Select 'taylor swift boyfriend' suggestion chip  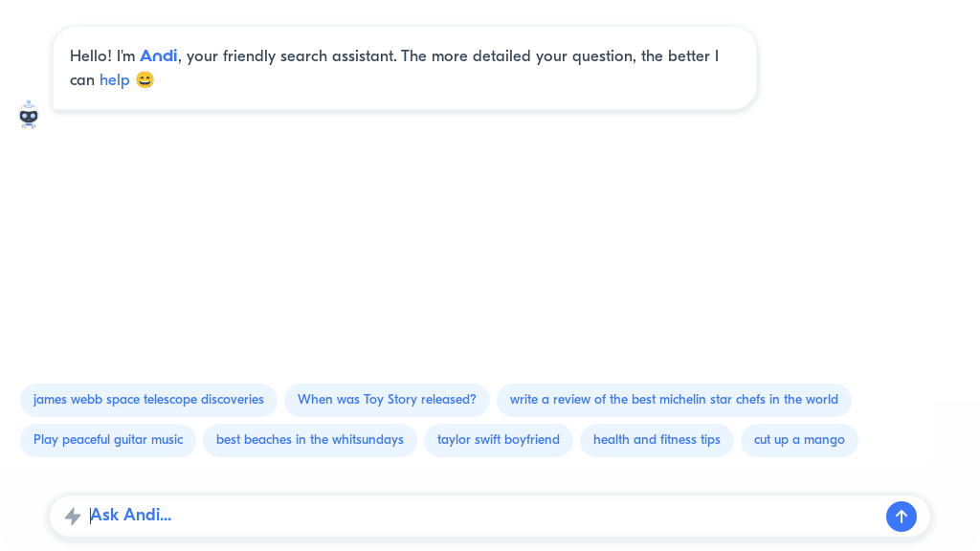[x=498, y=440]
